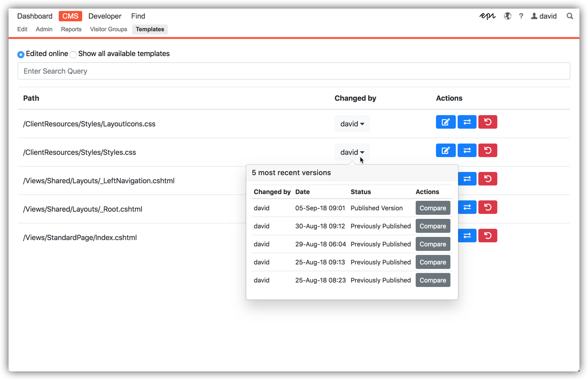Viewport: 588px width, 380px height.
Task: Click the Enter Search Query field
Action: coord(294,71)
